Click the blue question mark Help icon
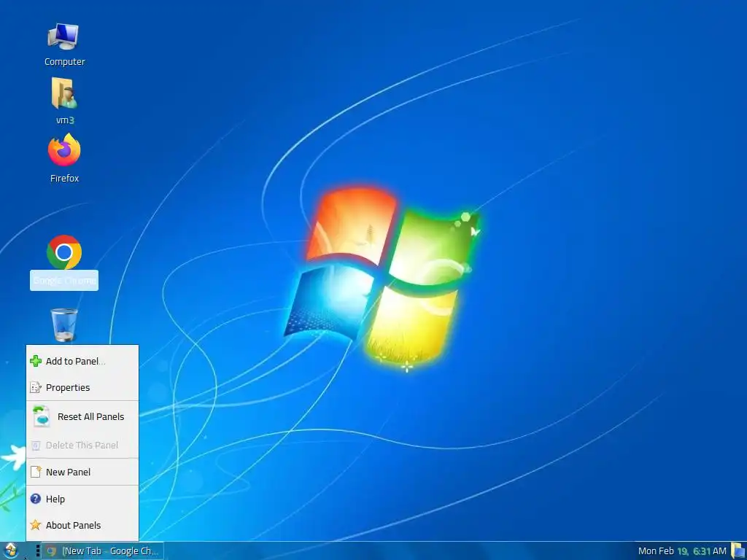The height and width of the screenshot is (560, 747). coord(36,499)
